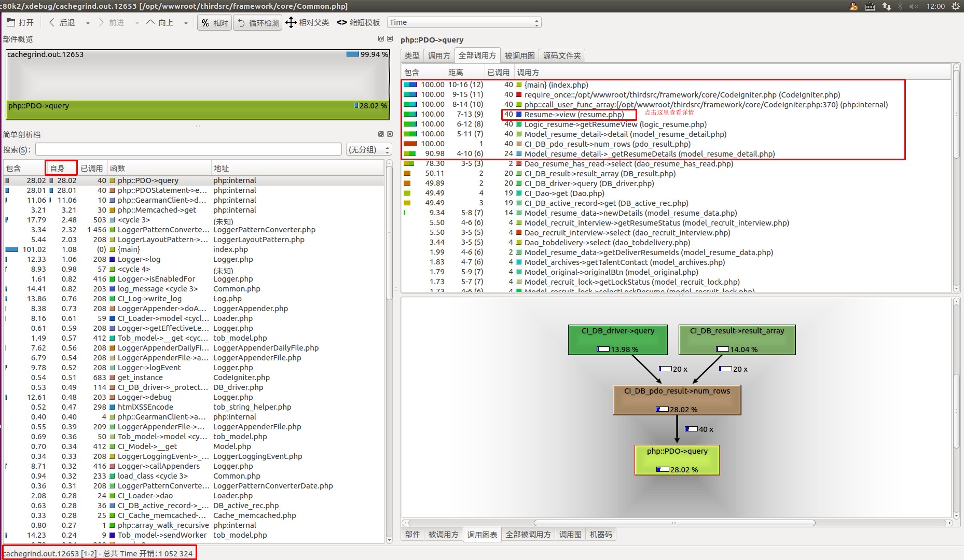
Task: Toggle the % 相对 relative cost button
Action: [x=215, y=23]
